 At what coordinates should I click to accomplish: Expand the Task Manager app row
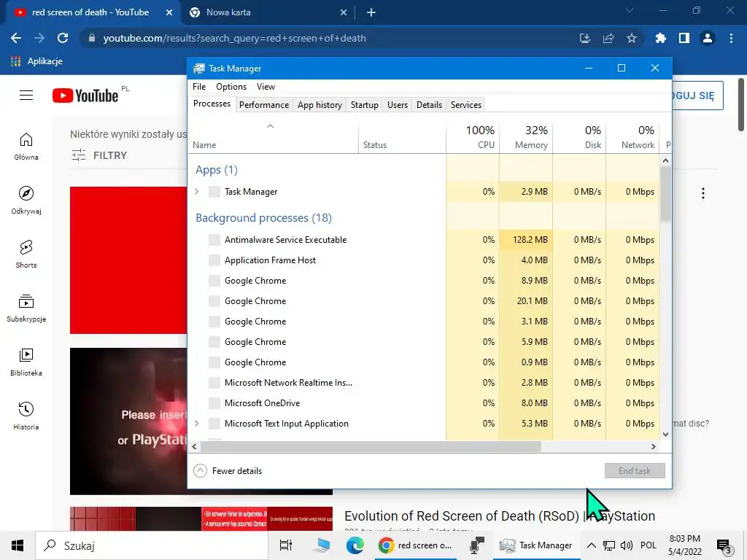point(197,192)
